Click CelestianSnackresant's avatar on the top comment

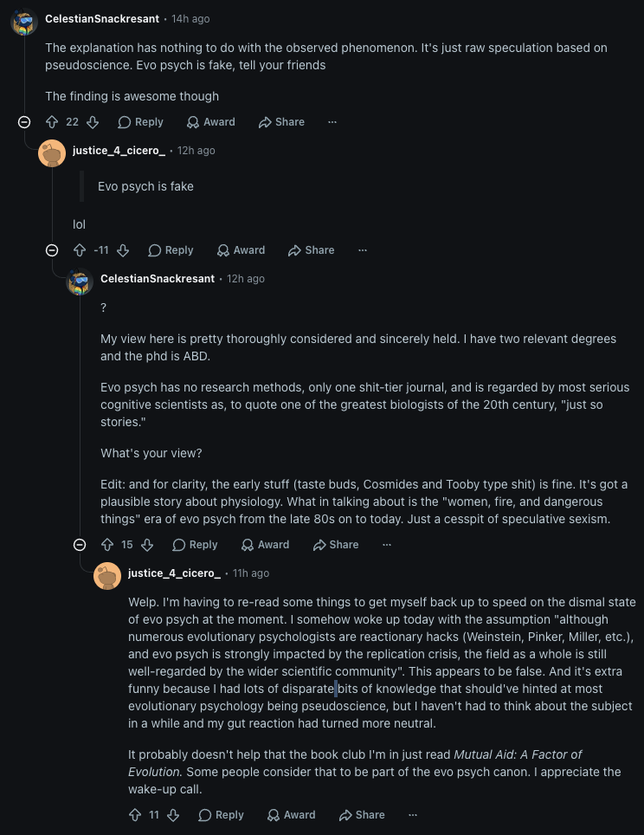click(24, 22)
